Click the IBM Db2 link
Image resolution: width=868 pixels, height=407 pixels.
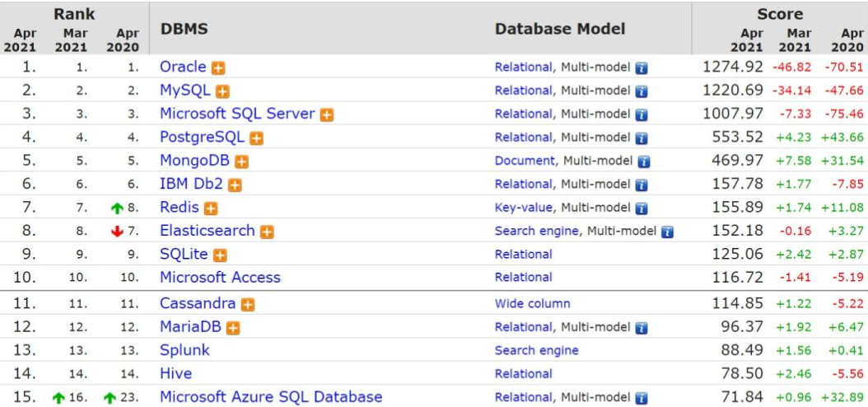tap(192, 183)
